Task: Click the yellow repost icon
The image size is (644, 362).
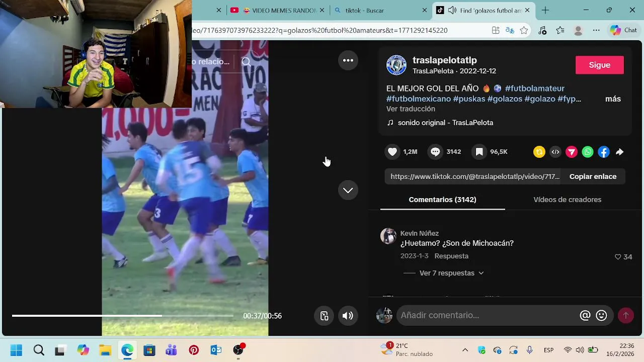Action: click(539, 152)
